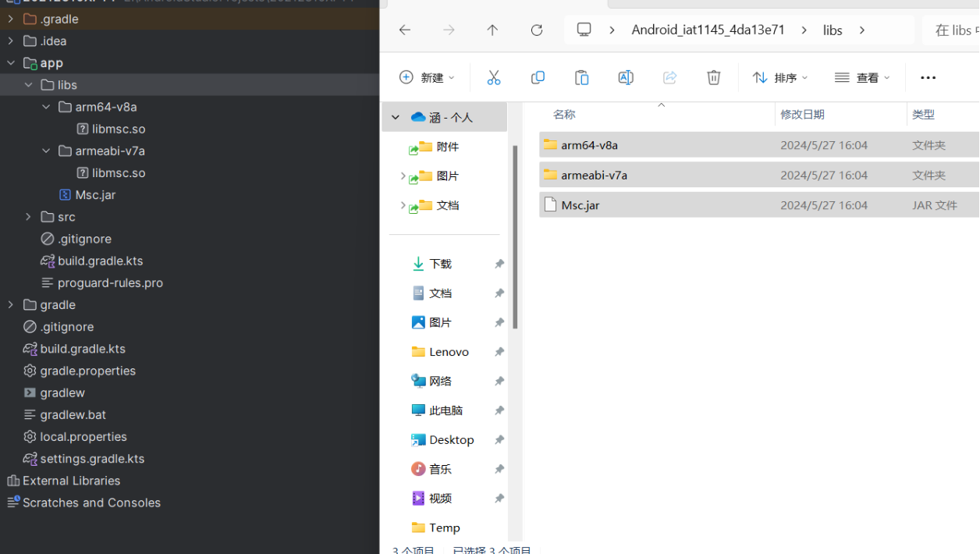Image resolution: width=980 pixels, height=554 pixels.
Task: Expand the OneDrive 图片 folder node
Action: pyautogui.click(x=403, y=176)
